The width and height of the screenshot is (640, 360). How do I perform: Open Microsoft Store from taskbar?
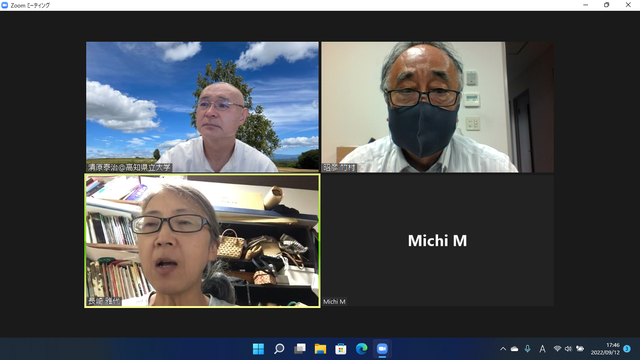click(x=341, y=349)
